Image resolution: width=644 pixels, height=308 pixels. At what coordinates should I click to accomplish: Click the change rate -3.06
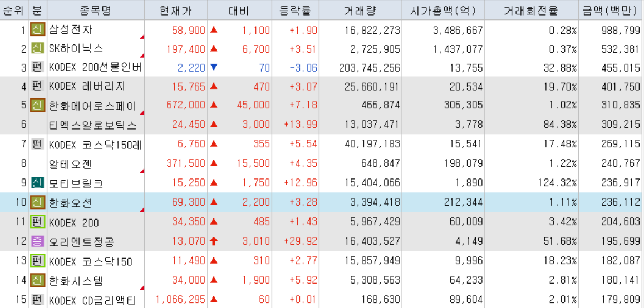pyautogui.click(x=303, y=68)
